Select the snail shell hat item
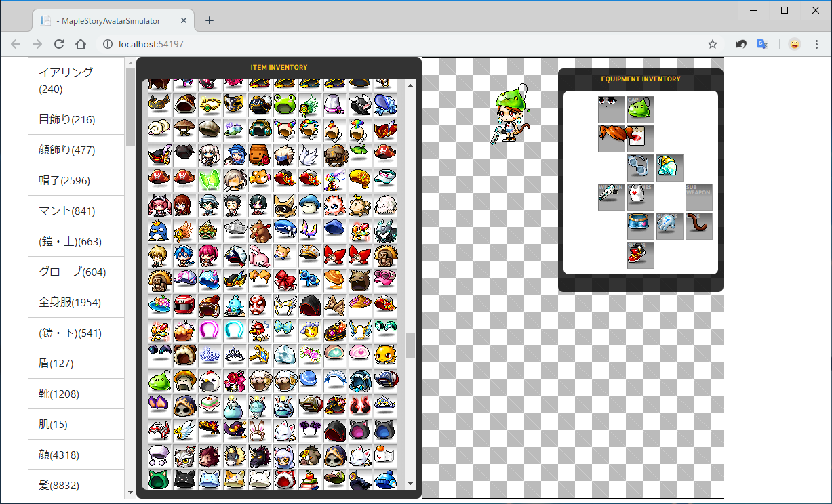This screenshot has height=504, width=832. (x=159, y=129)
